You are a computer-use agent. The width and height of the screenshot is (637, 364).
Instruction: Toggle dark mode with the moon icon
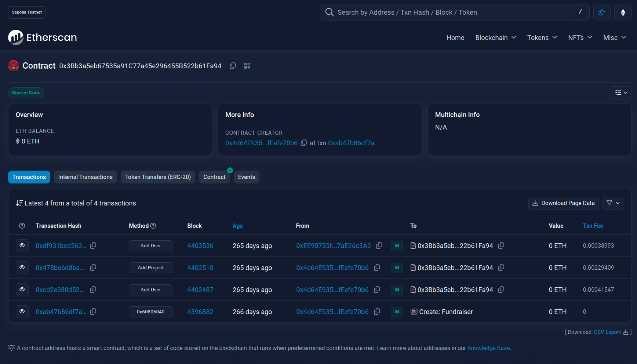pos(602,12)
